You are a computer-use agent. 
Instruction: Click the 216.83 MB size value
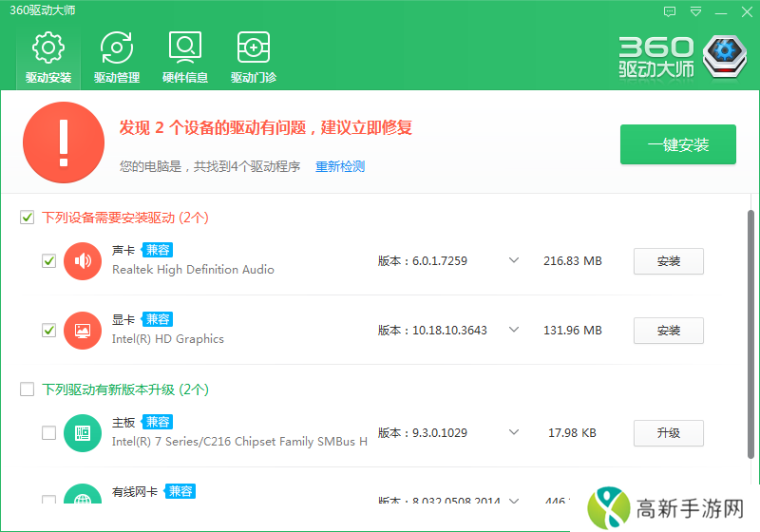point(573,260)
